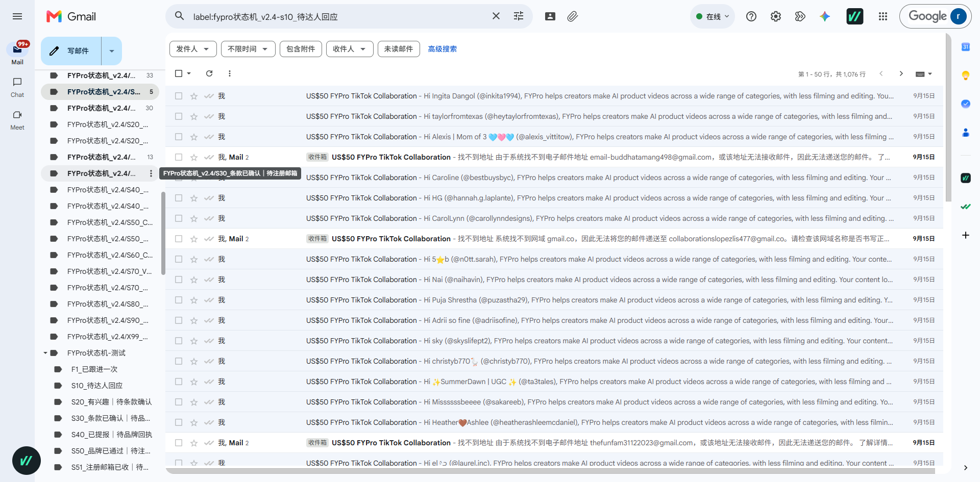Open the Help question mark icon
The width and height of the screenshot is (980, 482).
pyautogui.click(x=751, y=16)
